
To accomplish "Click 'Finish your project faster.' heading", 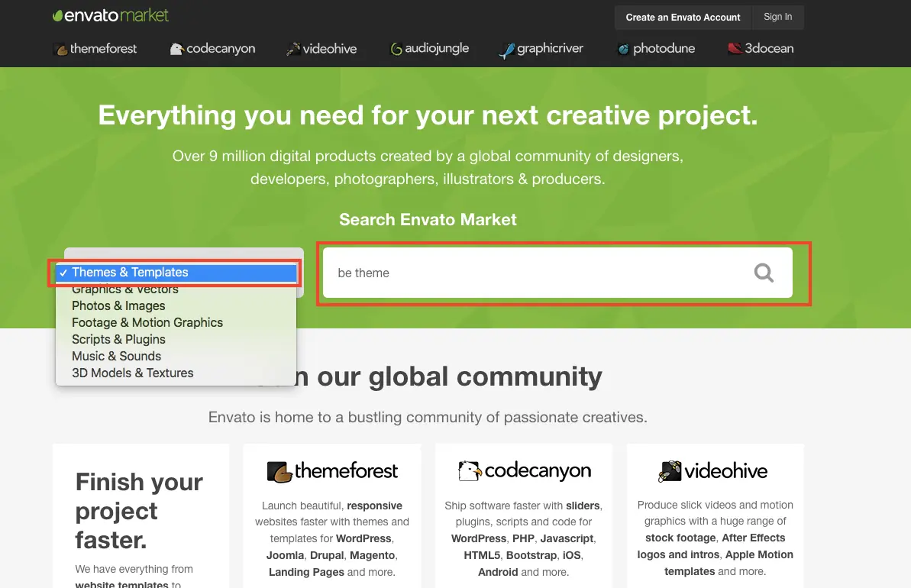I will click(140, 511).
